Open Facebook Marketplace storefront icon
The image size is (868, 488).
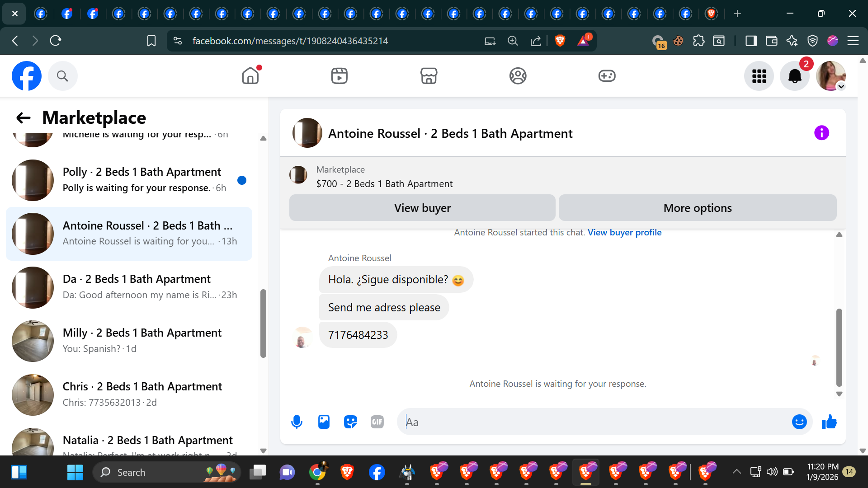pyautogui.click(x=429, y=76)
